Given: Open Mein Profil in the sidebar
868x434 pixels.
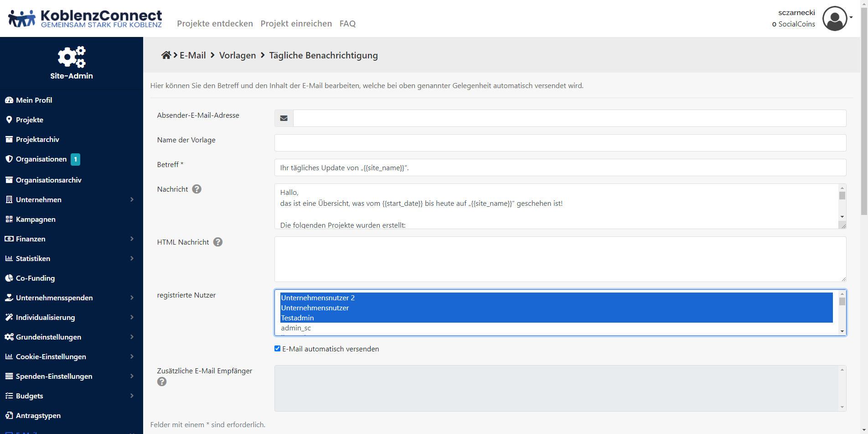Looking at the screenshot, I should pos(34,100).
